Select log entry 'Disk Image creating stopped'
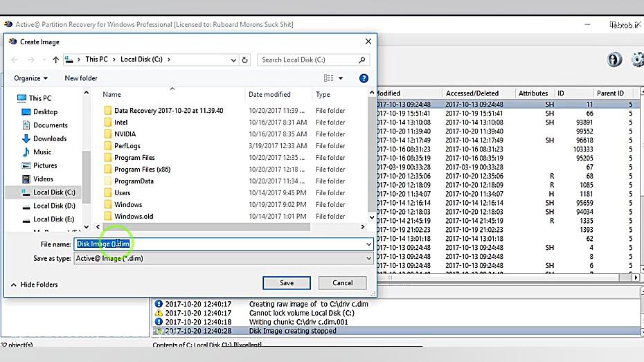Viewport: 644px width, 362px height. tap(396, 331)
